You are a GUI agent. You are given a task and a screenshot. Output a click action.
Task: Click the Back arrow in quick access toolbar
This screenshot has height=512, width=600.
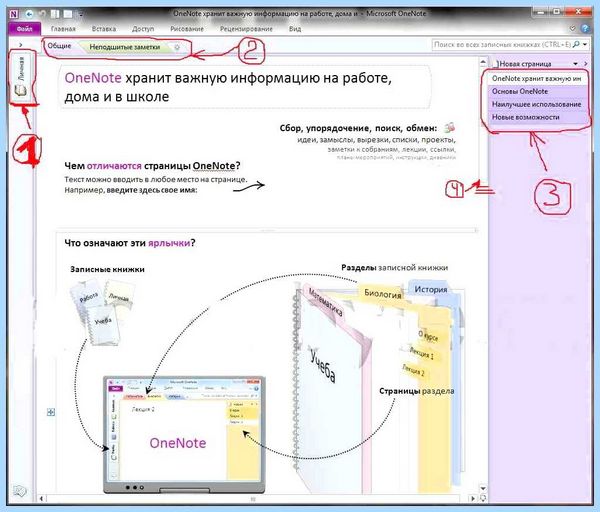pyautogui.click(x=30, y=14)
